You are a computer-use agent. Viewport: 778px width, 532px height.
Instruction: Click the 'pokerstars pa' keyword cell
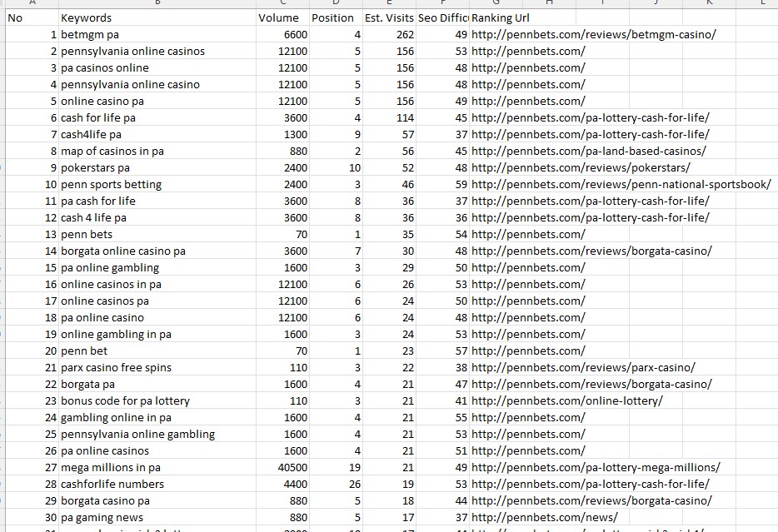click(x=157, y=167)
